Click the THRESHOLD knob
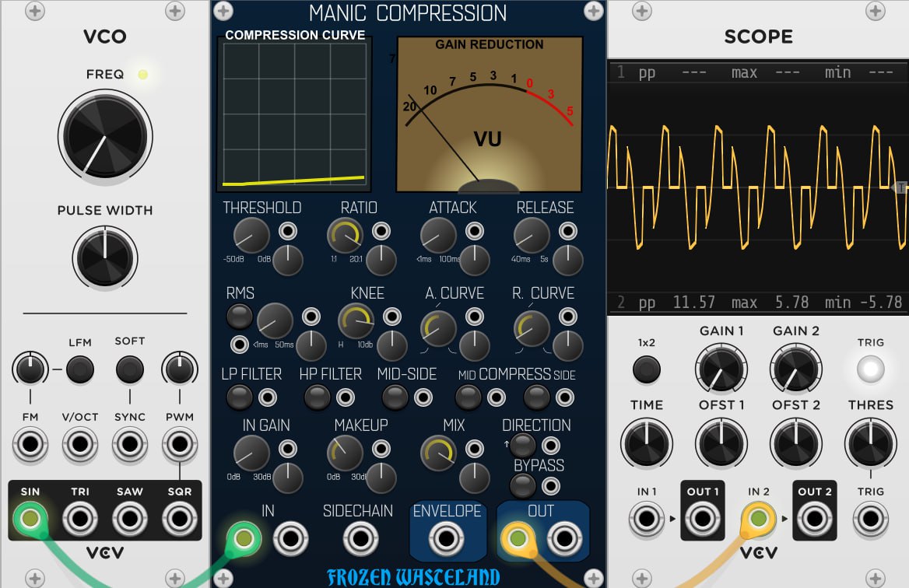The height and width of the screenshot is (588, 909). click(251, 235)
